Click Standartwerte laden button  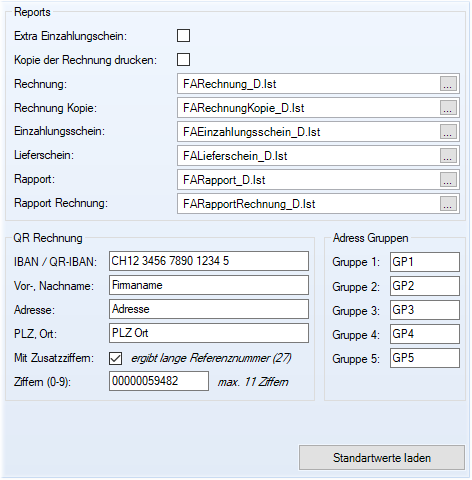point(382,458)
